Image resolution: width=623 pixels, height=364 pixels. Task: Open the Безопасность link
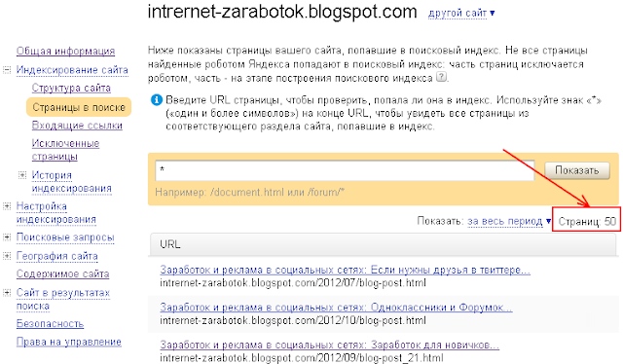click(x=50, y=324)
